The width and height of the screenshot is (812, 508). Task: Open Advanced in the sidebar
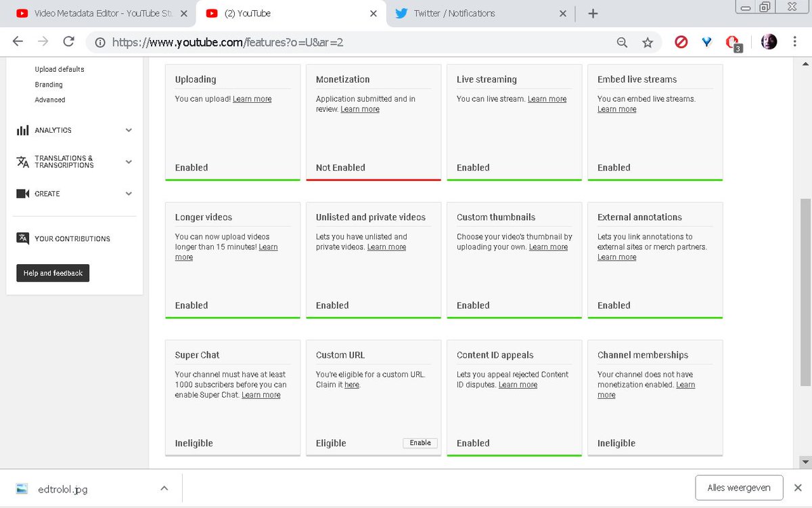50,100
